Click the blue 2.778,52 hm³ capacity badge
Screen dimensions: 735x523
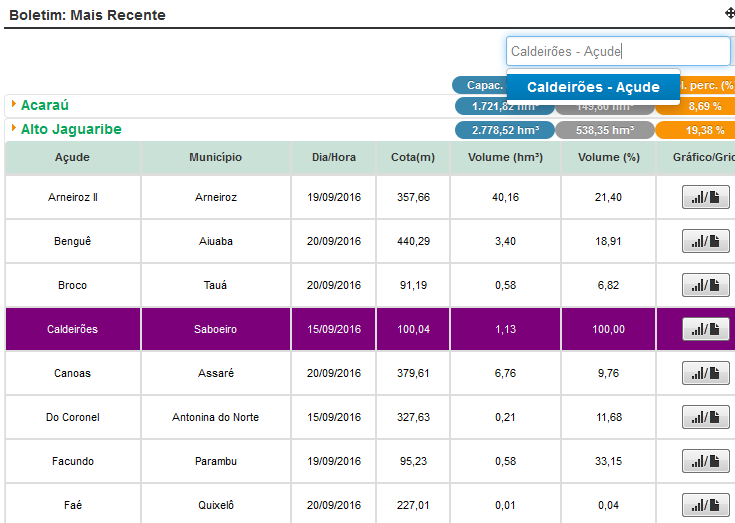(x=504, y=130)
